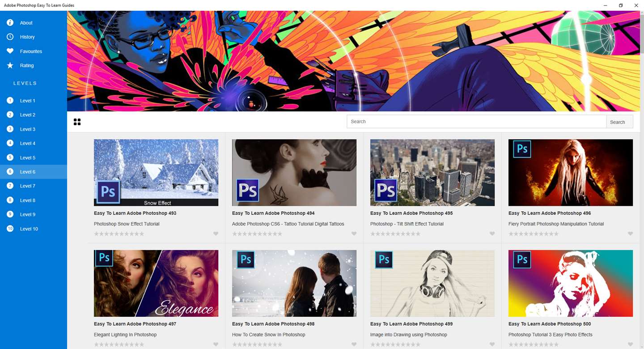
Task: Open Favourites heart icon in sidebar
Action: coord(10,51)
